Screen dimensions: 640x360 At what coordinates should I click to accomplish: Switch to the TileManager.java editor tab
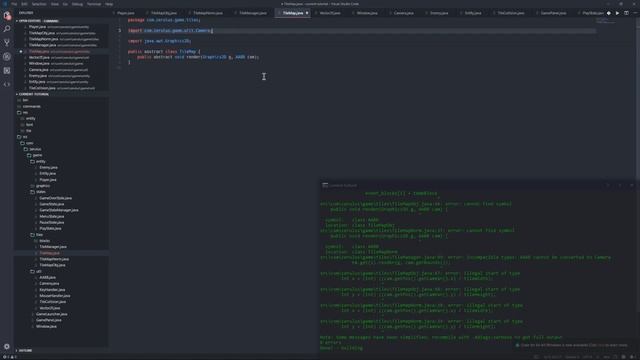[x=253, y=13]
